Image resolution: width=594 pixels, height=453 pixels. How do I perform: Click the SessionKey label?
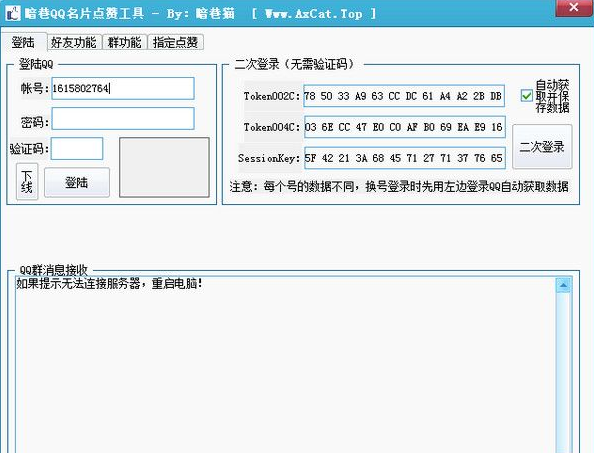click(269, 158)
